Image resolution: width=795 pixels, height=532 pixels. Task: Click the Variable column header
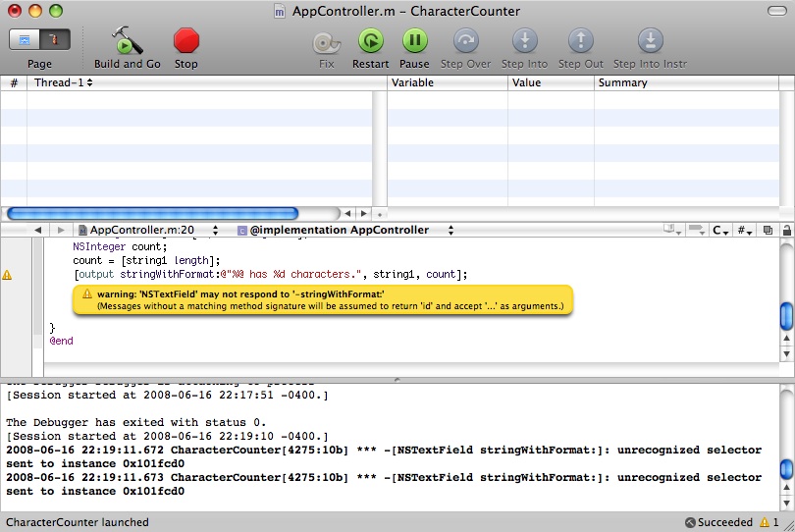(448, 82)
